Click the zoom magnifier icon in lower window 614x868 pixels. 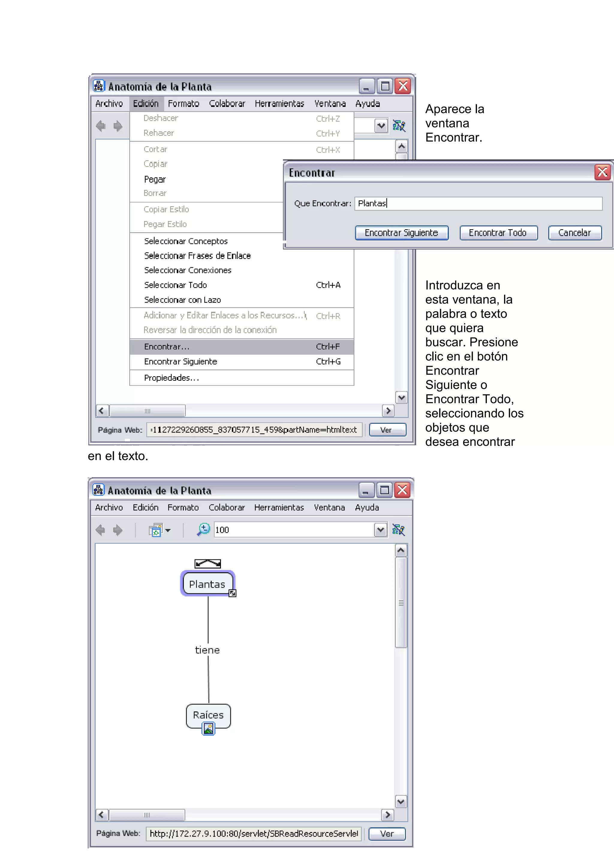[203, 529]
